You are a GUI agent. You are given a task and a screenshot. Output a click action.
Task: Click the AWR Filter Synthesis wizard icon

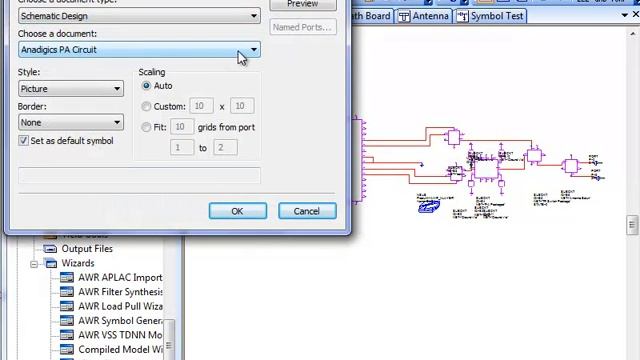click(67, 292)
